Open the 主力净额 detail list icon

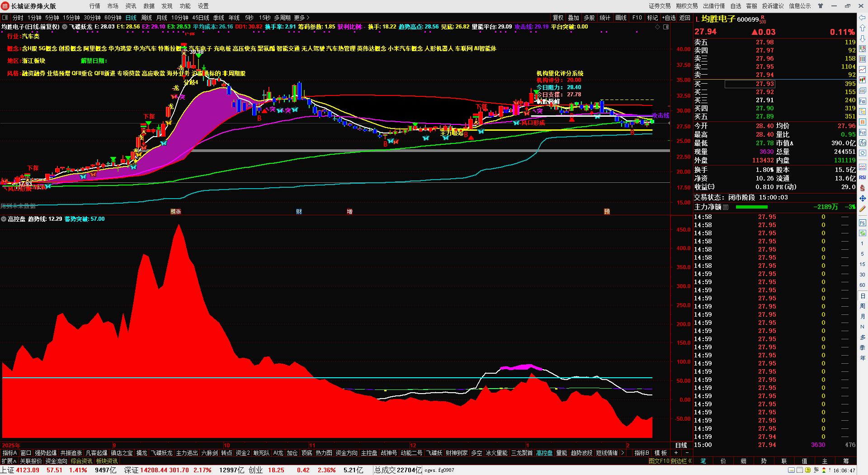click(x=726, y=207)
